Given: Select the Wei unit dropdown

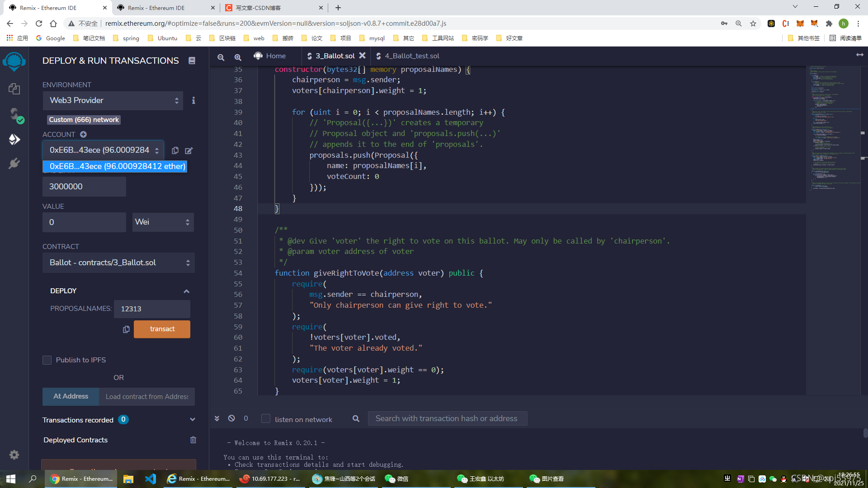Looking at the screenshot, I should pos(162,222).
